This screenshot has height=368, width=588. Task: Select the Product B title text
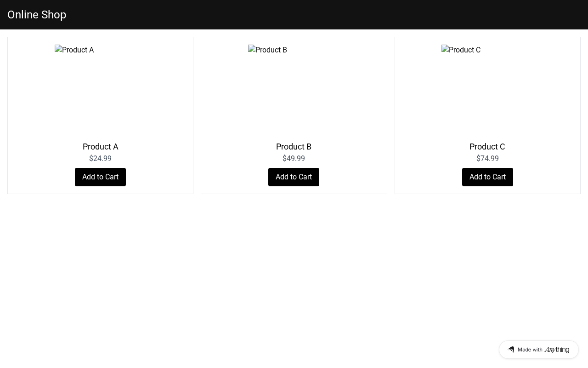[294, 147]
